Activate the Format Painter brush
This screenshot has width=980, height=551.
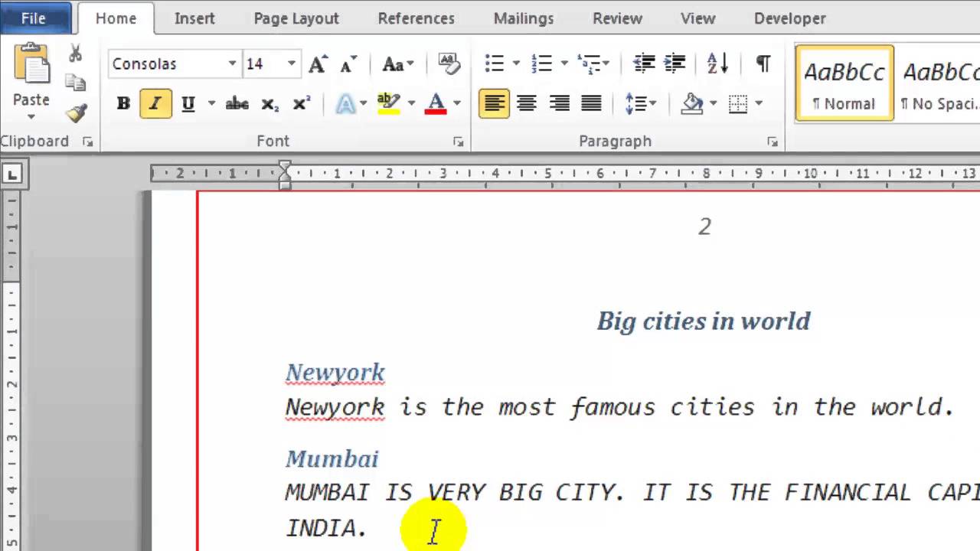click(75, 113)
